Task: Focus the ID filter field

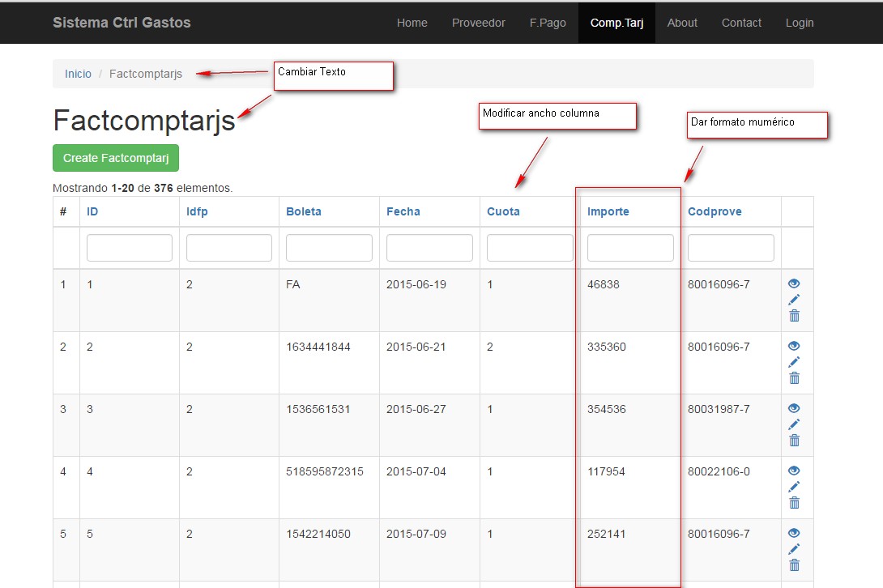Action: [x=130, y=248]
